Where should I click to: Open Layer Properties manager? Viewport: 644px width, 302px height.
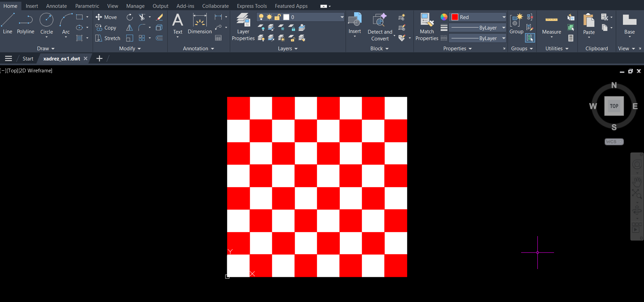[x=243, y=26]
